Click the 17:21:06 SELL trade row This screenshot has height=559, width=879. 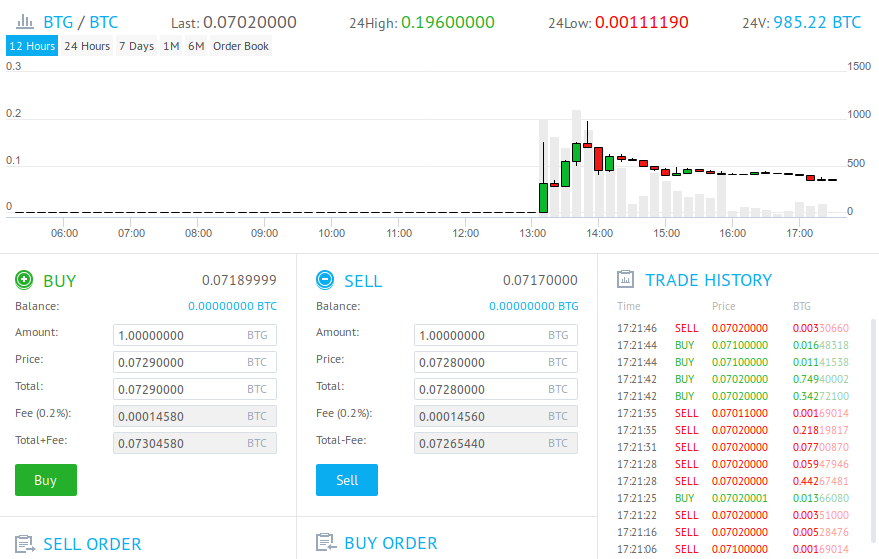[x=733, y=549]
